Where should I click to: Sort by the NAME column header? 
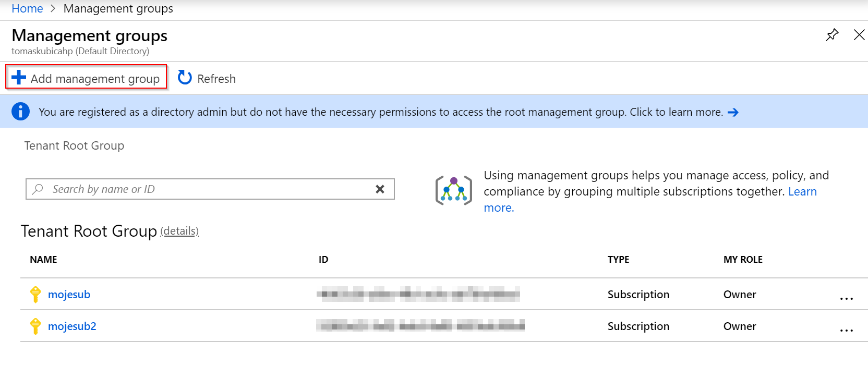click(x=43, y=259)
